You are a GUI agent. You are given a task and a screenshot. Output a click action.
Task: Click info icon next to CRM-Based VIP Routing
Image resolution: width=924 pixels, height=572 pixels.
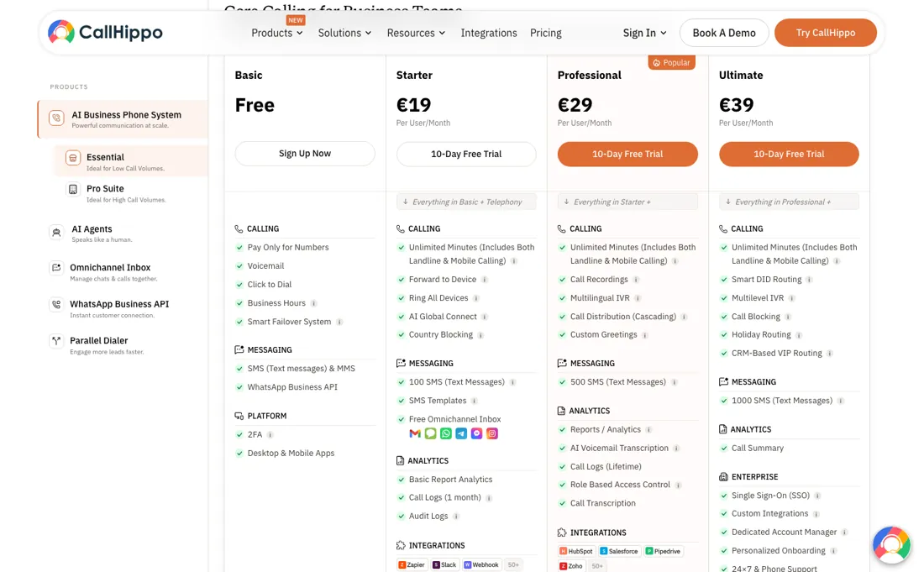click(x=830, y=354)
